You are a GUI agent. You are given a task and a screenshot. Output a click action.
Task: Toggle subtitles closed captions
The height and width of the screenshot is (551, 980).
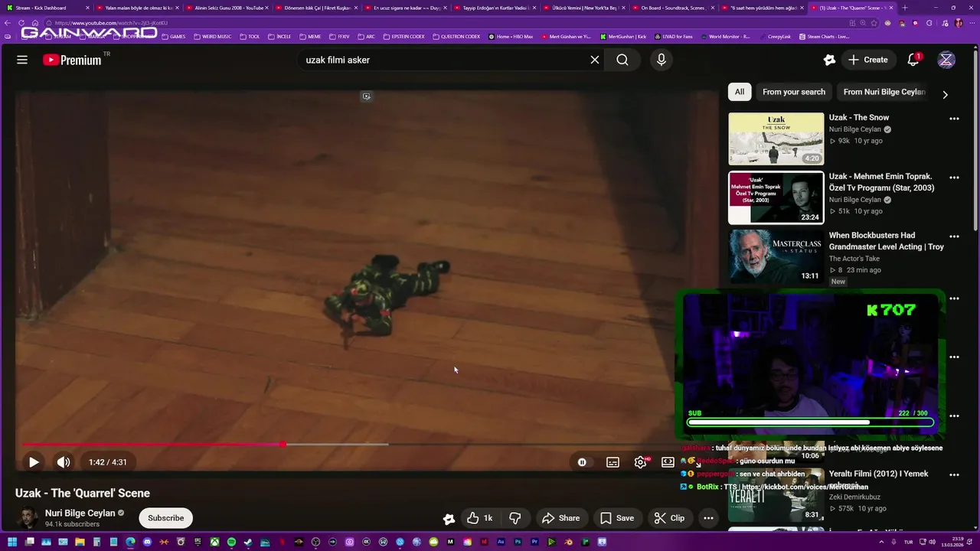point(612,462)
